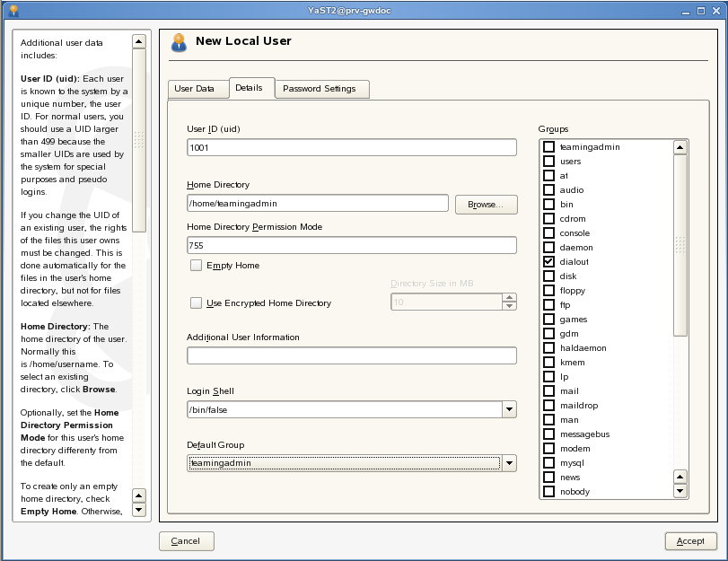Focus the Additional User Information field

[x=351, y=355]
